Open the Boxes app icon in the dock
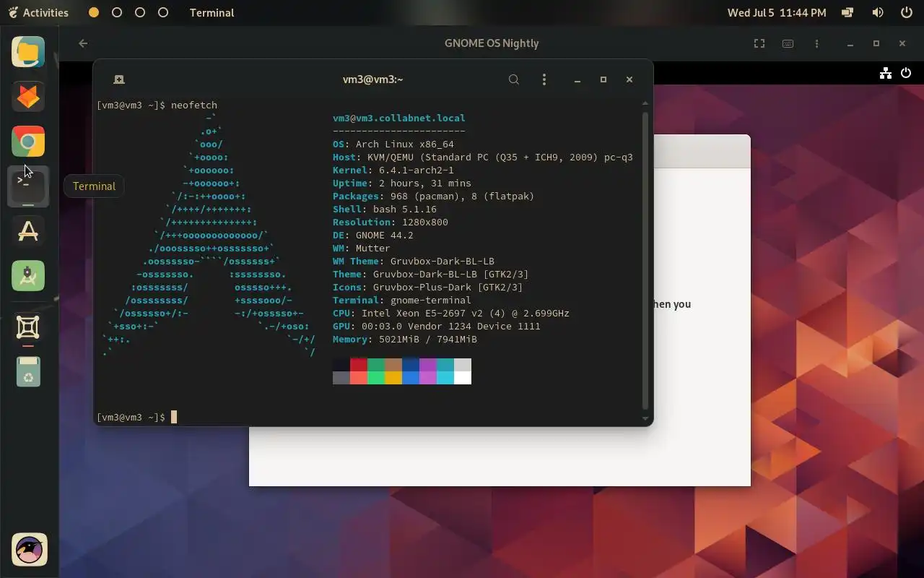Image resolution: width=924 pixels, height=578 pixels. (x=28, y=327)
